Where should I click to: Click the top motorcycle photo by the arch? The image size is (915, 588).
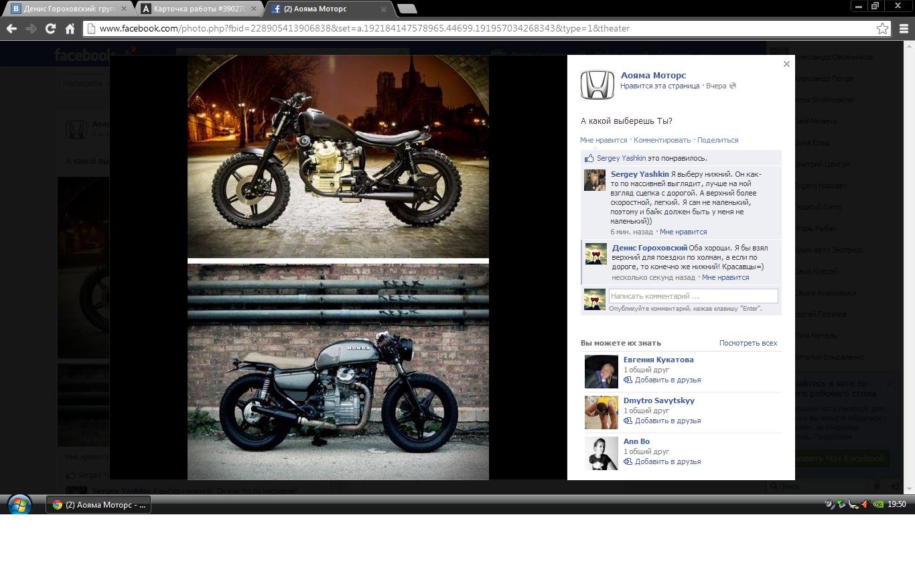point(338,157)
